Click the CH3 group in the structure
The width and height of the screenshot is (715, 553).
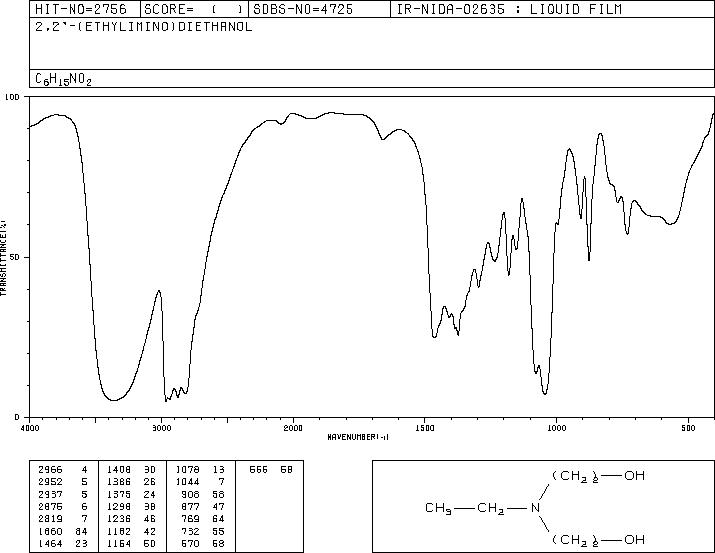tap(438, 508)
